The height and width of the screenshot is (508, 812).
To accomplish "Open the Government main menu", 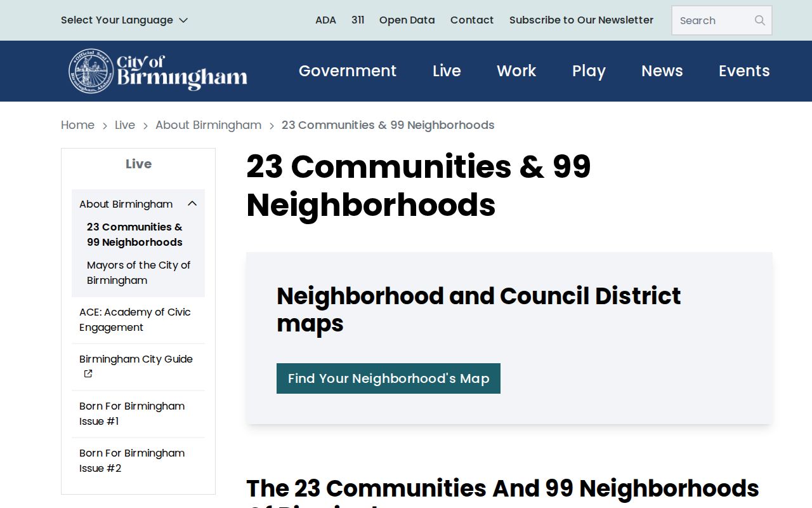I will coord(348,71).
